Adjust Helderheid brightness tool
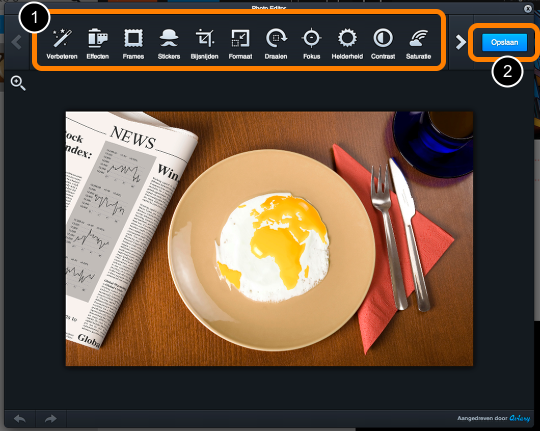This screenshot has width=540, height=431. [347, 44]
